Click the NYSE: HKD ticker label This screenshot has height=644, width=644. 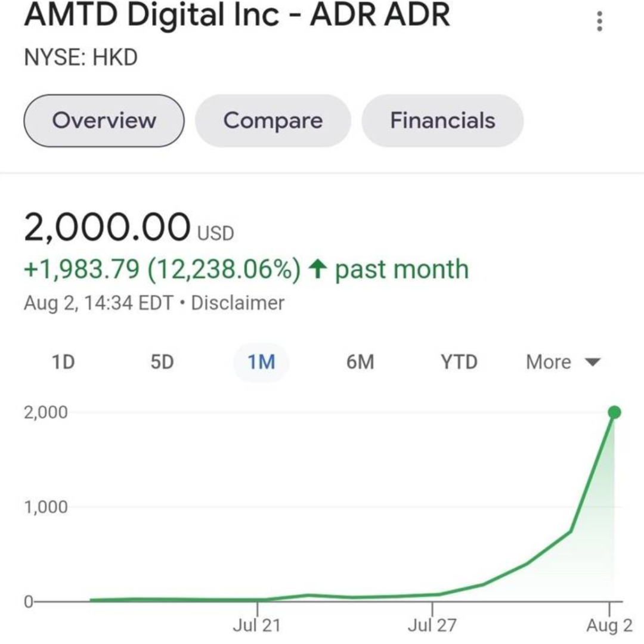[x=80, y=57]
